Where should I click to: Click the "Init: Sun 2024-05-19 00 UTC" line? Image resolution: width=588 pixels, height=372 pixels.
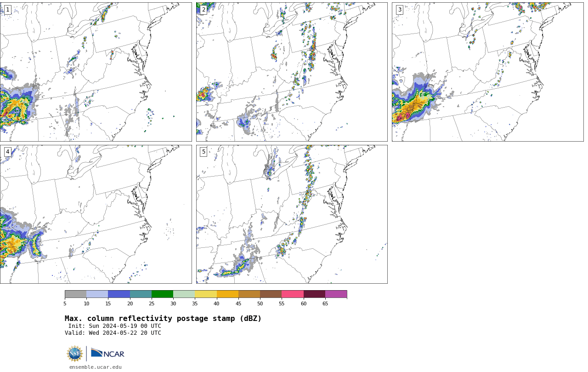point(115,326)
